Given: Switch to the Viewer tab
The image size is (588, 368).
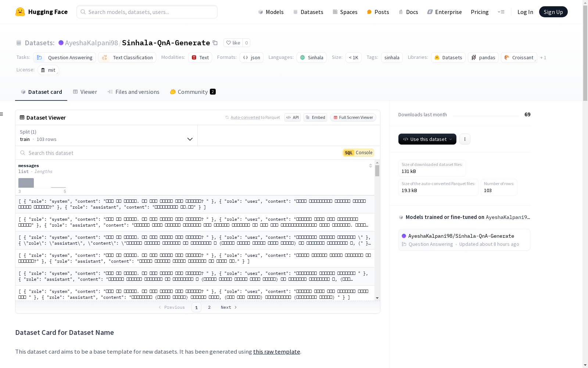Looking at the screenshot, I should coord(85,92).
